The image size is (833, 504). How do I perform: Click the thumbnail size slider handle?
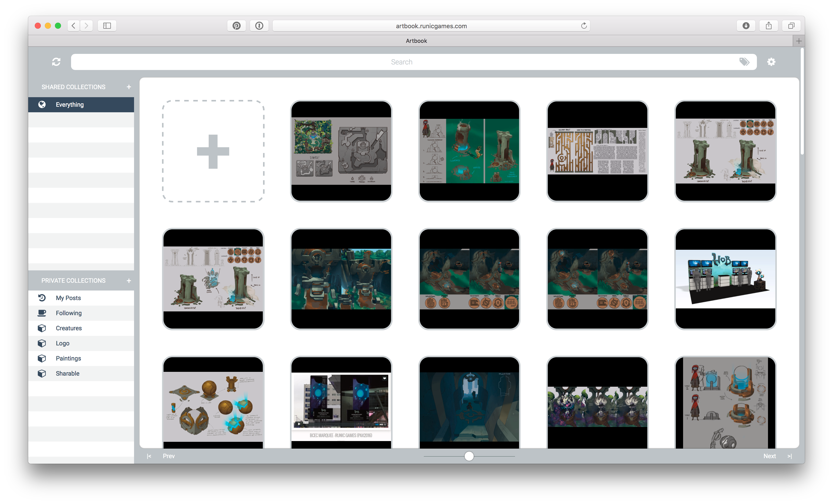[469, 456]
